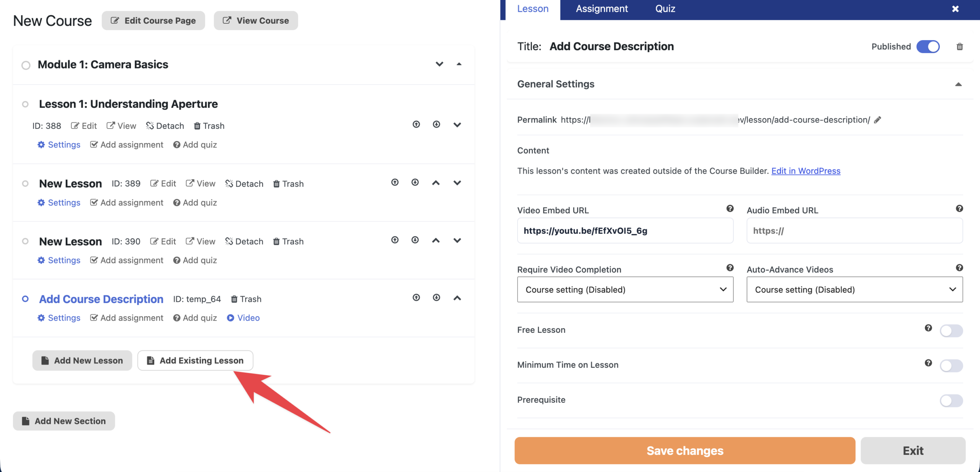The height and width of the screenshot is (472, 980).
Task: Move lesson 388 to next section icon
Action: click(x=436, y=124)
